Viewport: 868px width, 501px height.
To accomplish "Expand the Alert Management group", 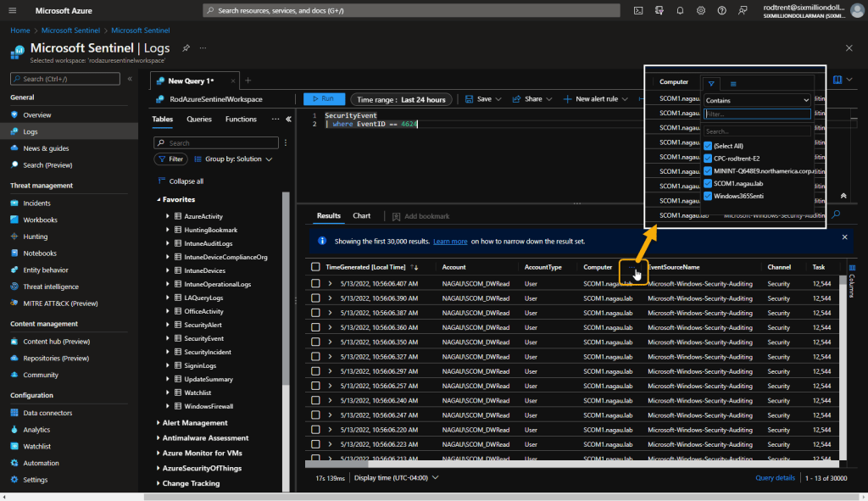I will [x=159, y=423].
